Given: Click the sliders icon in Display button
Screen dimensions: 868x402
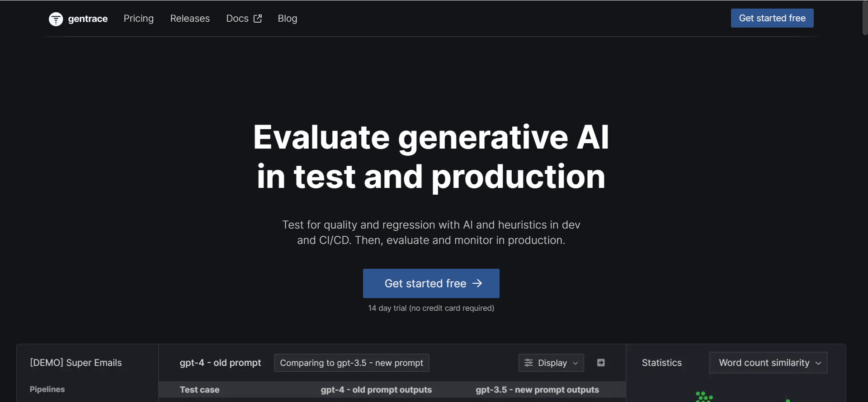Looking at the screenshot, I should pyautogui.click(x=528, y=363).
